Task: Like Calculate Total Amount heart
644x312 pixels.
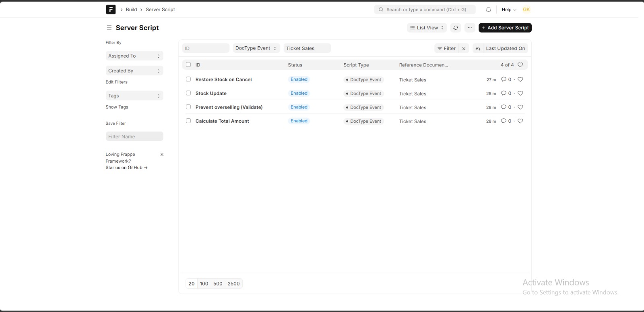Action: pos(520,121)
